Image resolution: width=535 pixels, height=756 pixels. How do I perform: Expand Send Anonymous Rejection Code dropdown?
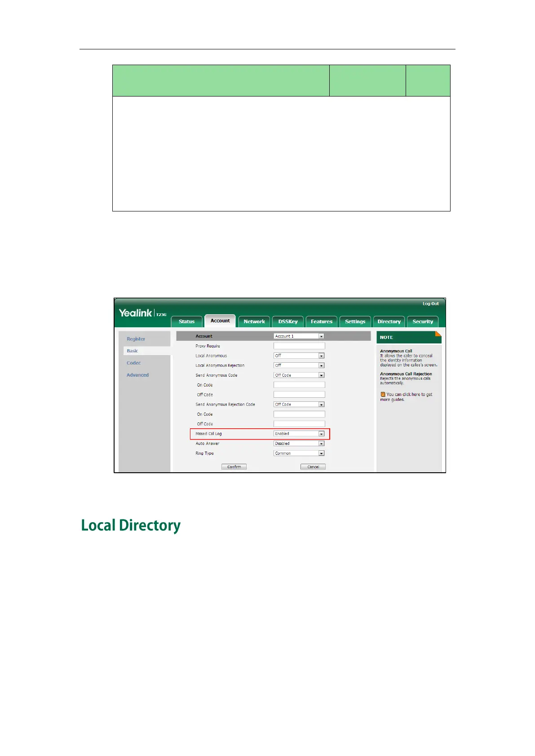point(299,404)
